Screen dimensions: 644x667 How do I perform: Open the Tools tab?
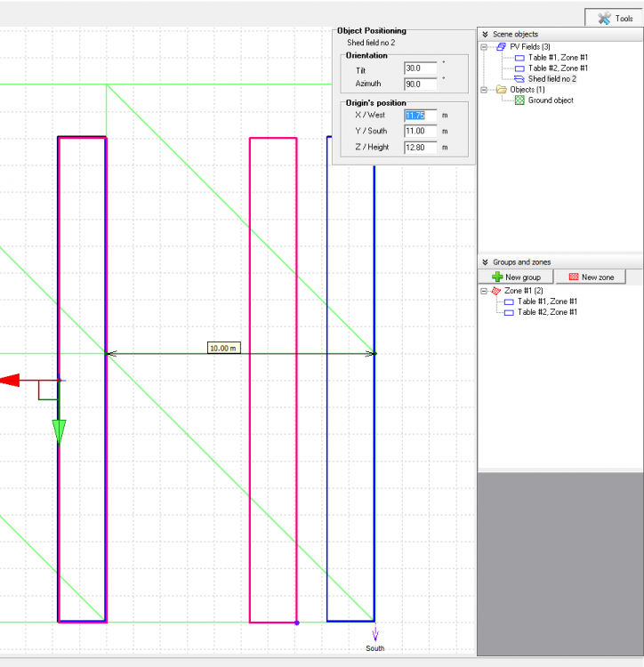point(615,18)
